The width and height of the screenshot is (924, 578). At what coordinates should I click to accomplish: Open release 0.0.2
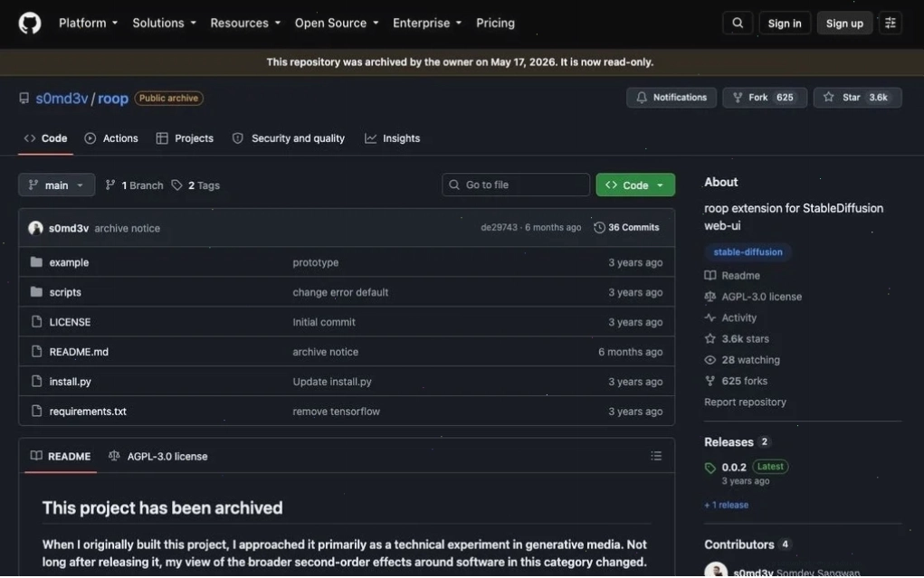[734, 468]
